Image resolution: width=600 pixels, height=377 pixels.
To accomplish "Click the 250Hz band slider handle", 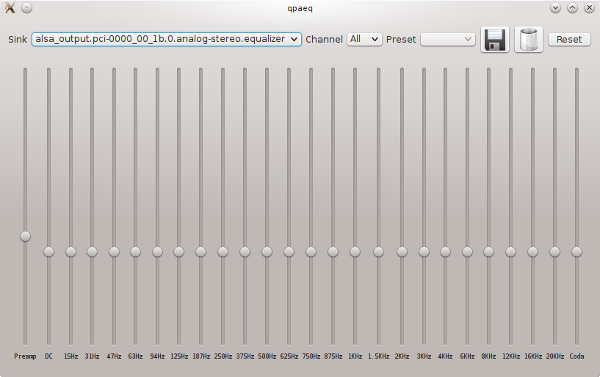I will [x=223, y=252].
